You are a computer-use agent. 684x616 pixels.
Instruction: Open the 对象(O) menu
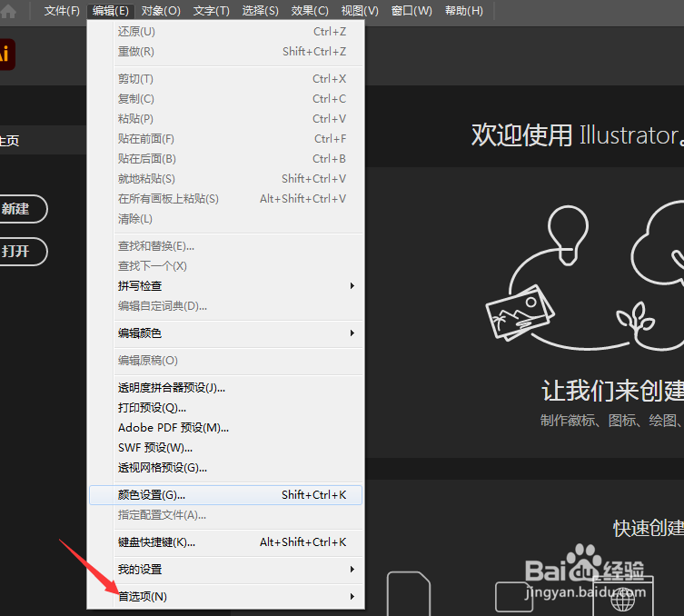click(x=161, y=11)
